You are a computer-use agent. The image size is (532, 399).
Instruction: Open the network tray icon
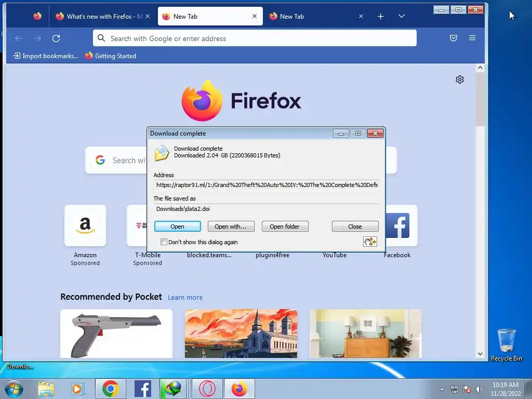(x=454, y=389)
